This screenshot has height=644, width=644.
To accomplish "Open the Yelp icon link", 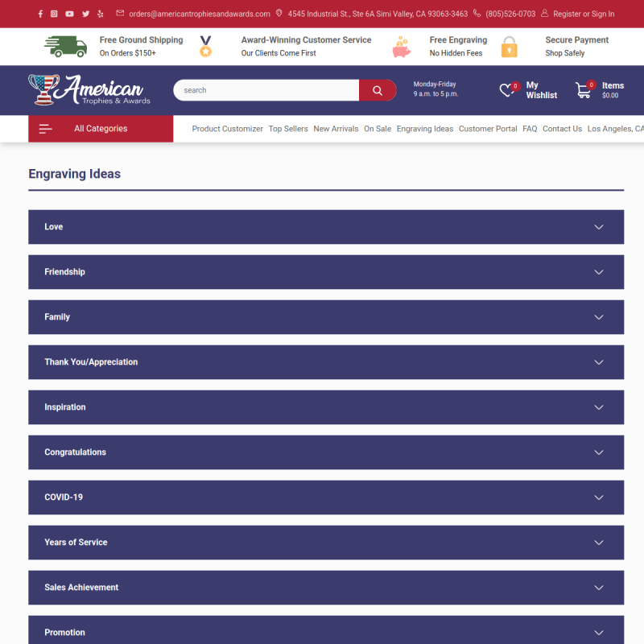I will click(x=100, y=14).
